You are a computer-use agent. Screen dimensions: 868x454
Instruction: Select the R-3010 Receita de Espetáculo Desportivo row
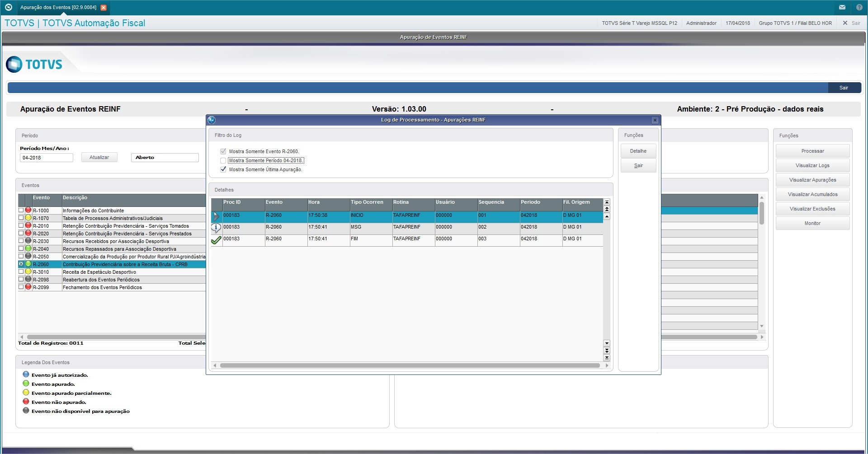(112, 272)
